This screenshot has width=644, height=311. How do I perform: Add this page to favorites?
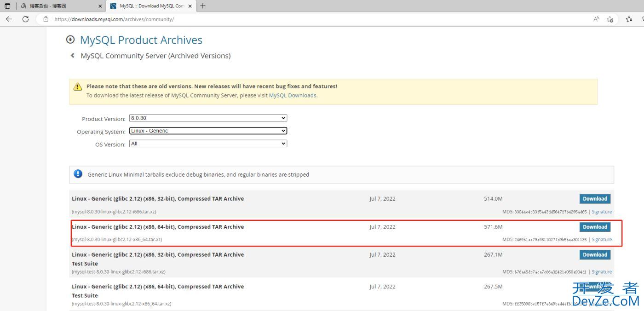610,19
